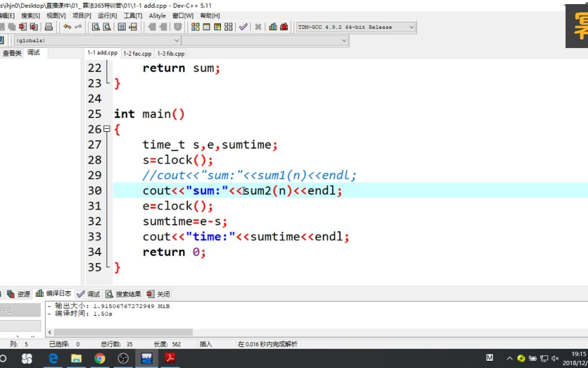Open the 运行[R] menu

point(107,16)
